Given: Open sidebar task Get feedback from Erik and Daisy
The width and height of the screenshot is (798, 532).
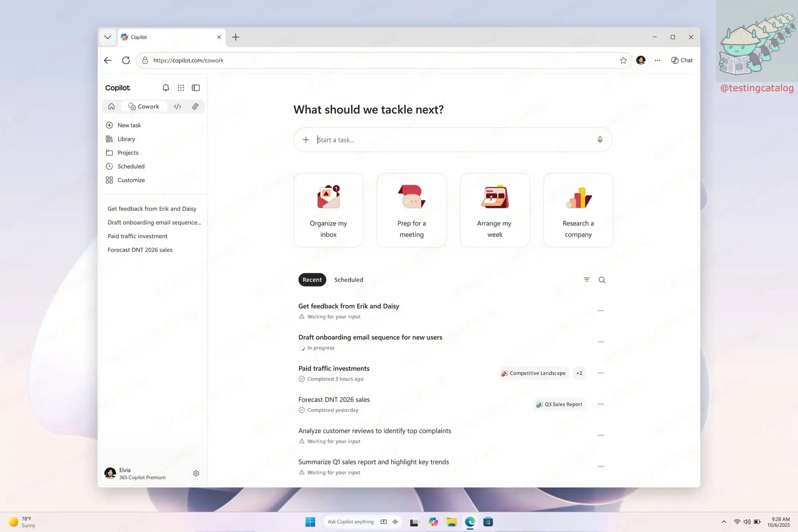Looking at the screenshot, I should point(152,209).
